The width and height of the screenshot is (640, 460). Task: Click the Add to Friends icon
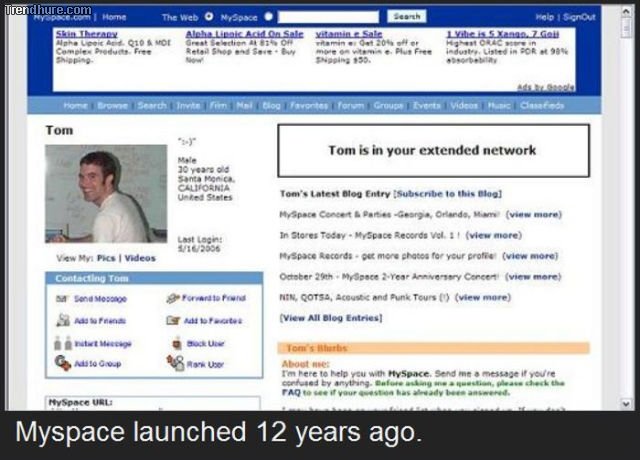tap(62, 320)
